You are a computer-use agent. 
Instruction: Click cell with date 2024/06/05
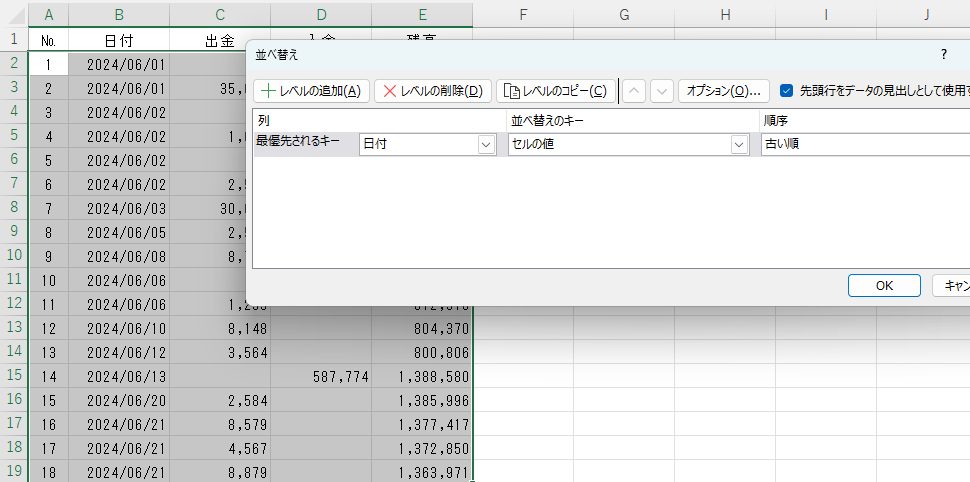pyautogui.click(x=119, y=232)
